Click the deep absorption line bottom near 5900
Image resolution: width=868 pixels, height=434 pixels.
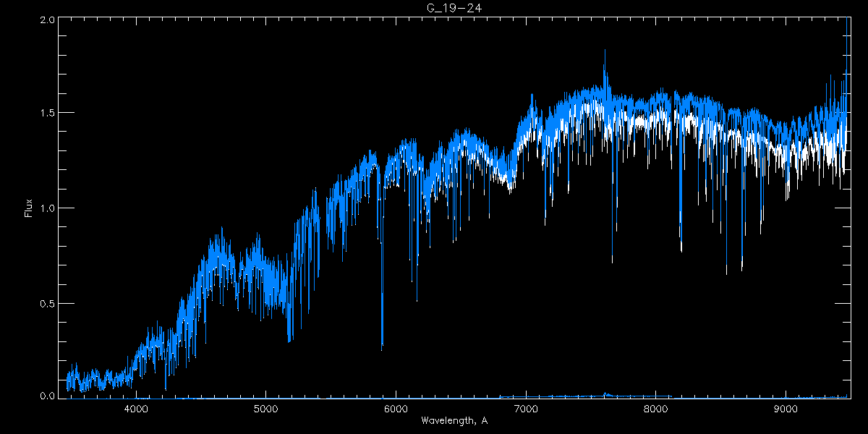[x=382, y=347]
